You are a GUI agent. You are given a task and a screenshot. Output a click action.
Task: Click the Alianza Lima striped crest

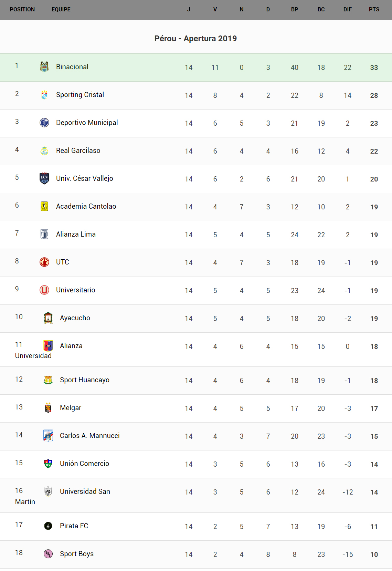click(44, 234)
